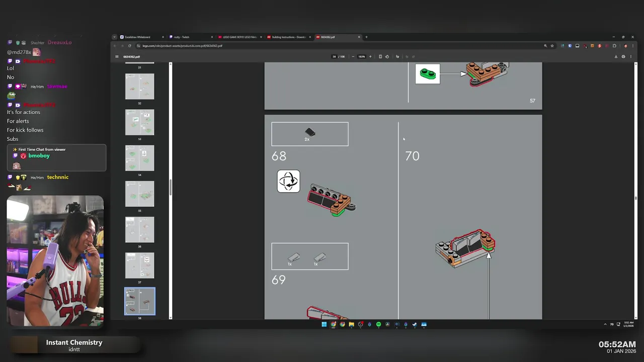The image size is (644, 362).
Task: Click the address bar zoom magnifier icon
Action: coord(545,46)
